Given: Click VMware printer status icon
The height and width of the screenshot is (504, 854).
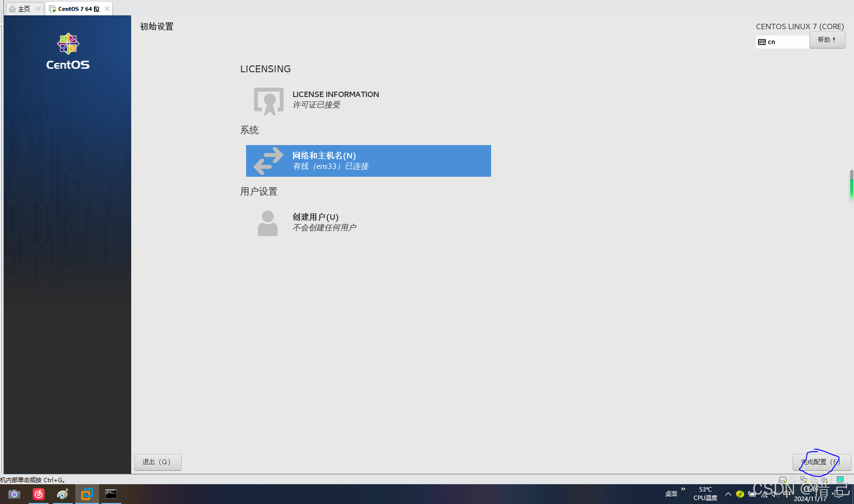Looking at the screenshot, I should [x=814, y=480].
